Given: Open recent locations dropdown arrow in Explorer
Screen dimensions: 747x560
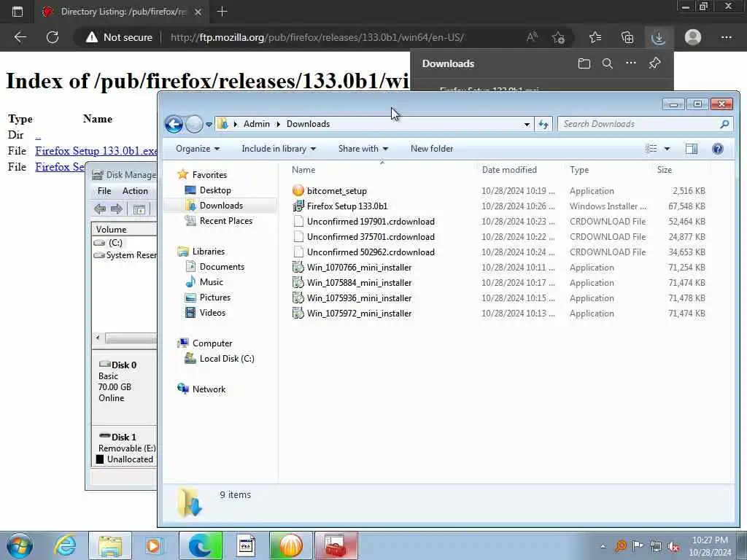Looking at the screenshot, I should coord(209,125).
